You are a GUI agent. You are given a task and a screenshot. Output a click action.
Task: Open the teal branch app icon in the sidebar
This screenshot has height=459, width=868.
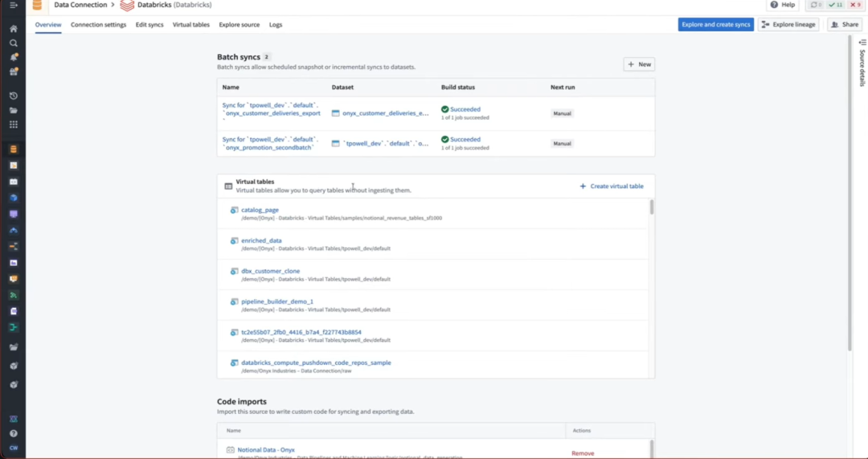(14, 327)
